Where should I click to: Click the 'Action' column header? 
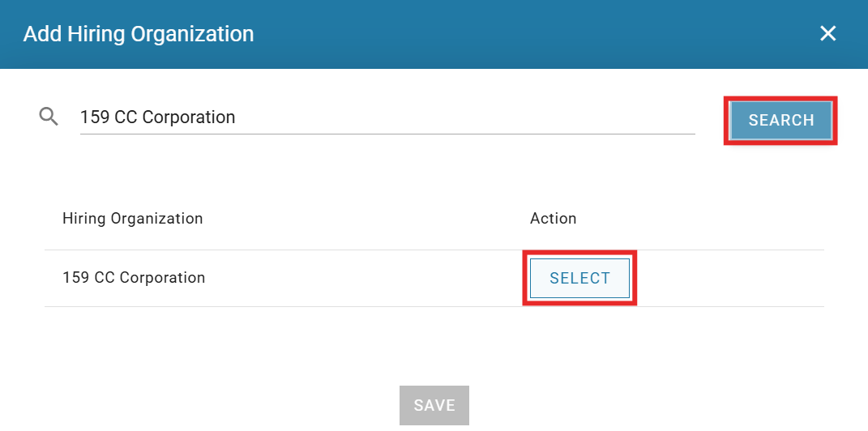click(x=553, y=218)
